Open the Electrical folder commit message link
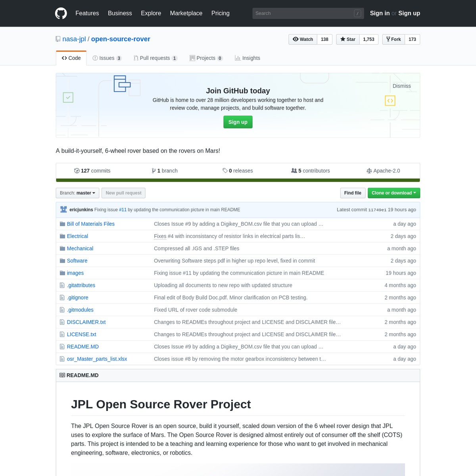Viewport: 476px width, 476px height. point(229,236)
